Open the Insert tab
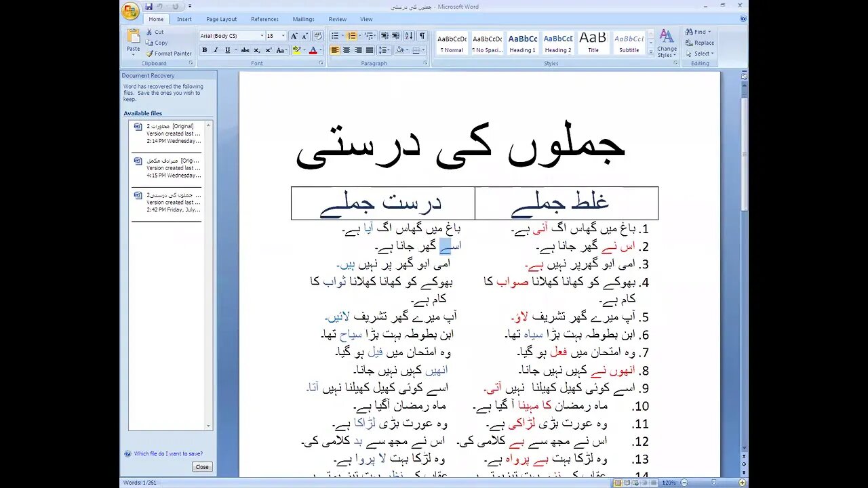Screen dimensions: 868x488 coord(184,19)
